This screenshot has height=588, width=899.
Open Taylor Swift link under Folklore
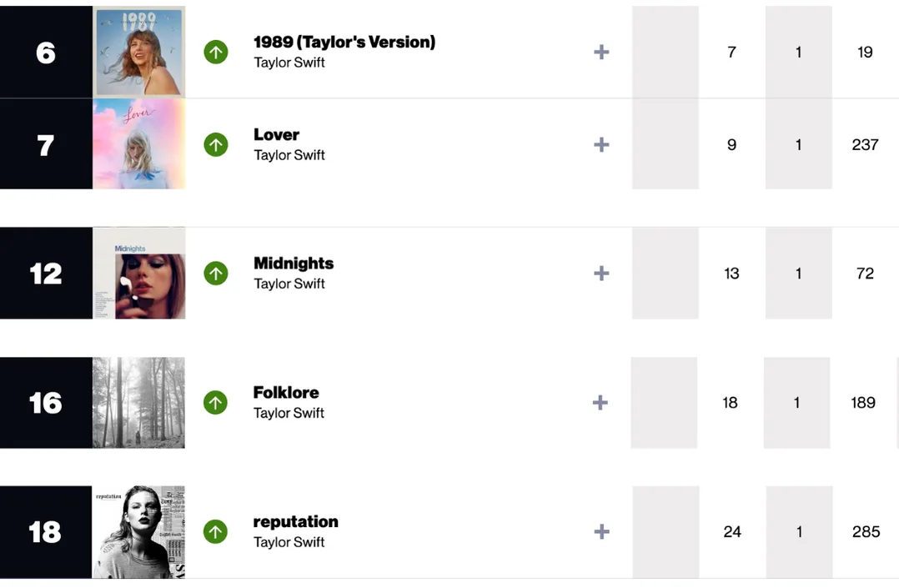coord(289,413)
